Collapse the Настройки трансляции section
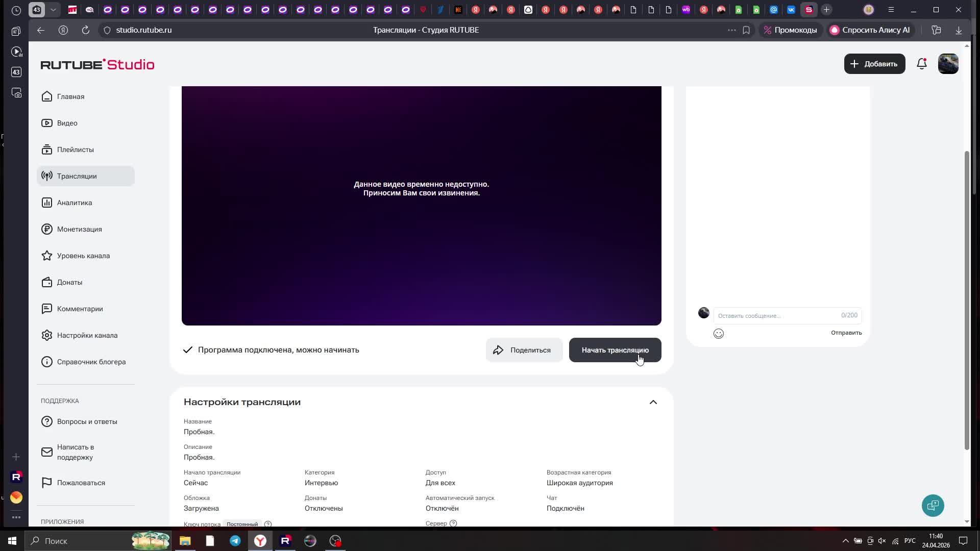Viewport: 980px width, 551px height. (x=653, y=403)
